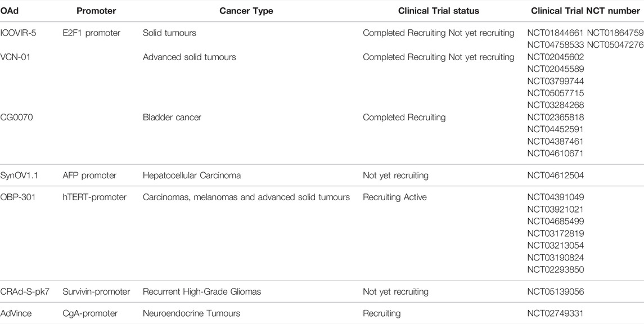This screenshot has width=644, height=324.
Task: Click the E2F1 promoter cell
Action: tap(92, 33)
